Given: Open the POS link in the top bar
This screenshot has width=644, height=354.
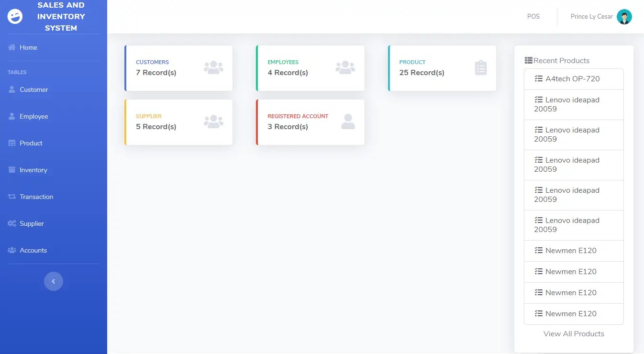Looking at the screenshot, I should click(533, 17).
